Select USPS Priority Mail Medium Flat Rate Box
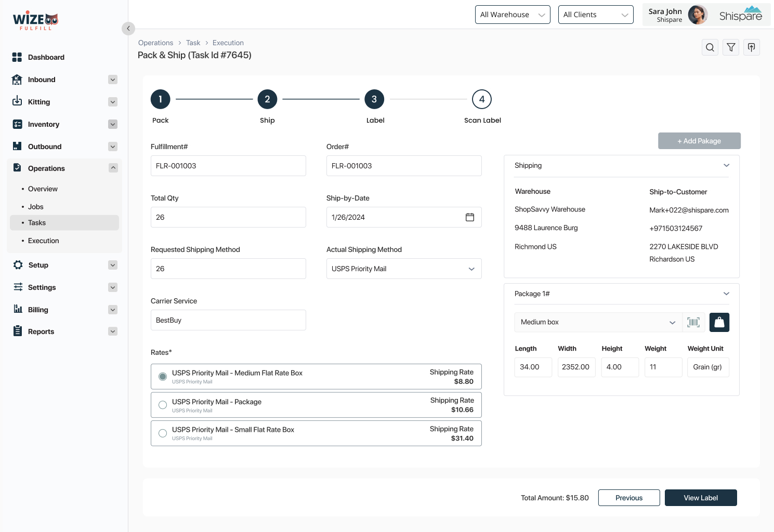The height and width of the screenshot is (532, 774). 163,377
